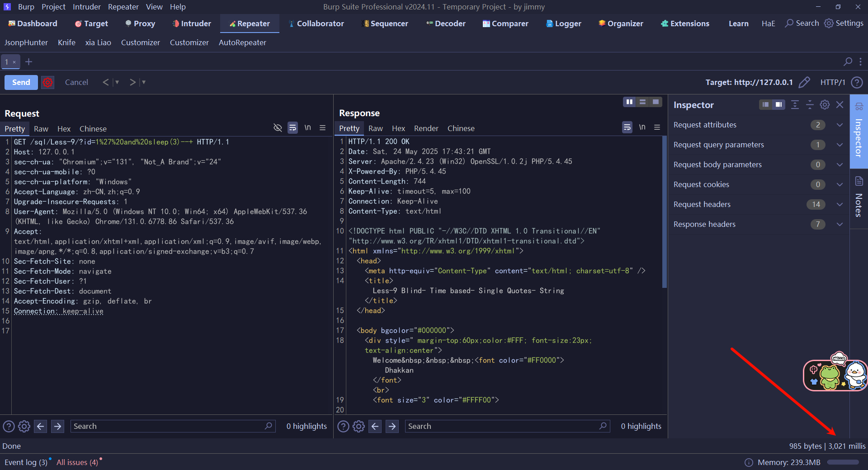Open the Decoder tab
This screenshot has height=470, width=868.
pyautogui.click(x=446, y=23)
